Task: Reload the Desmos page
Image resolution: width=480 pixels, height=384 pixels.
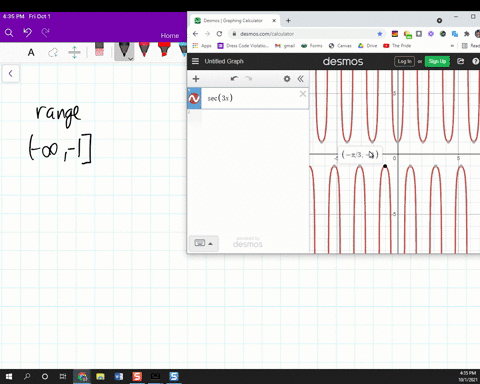Action: tap(219, 34)
